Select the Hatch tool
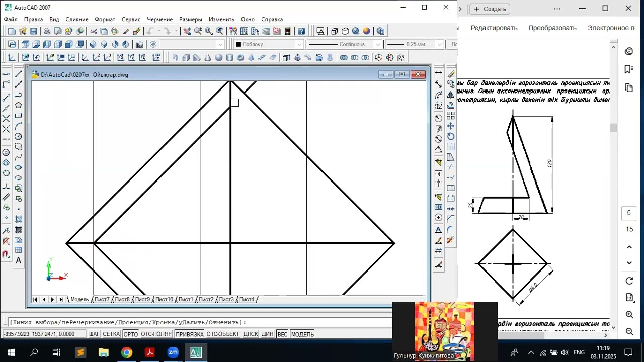This screenshot has height=362, width=644. click(18, 219)
